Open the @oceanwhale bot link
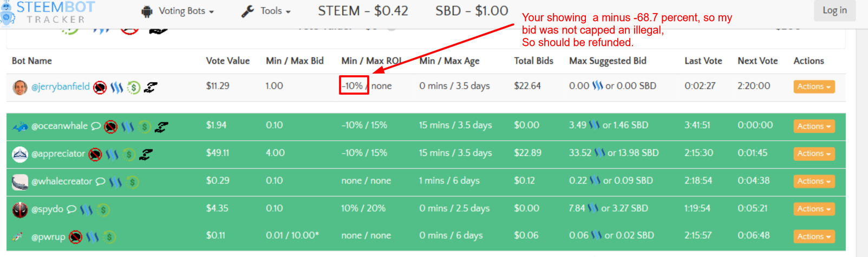Screen dimensions: 868x257 tap(60, 126)
